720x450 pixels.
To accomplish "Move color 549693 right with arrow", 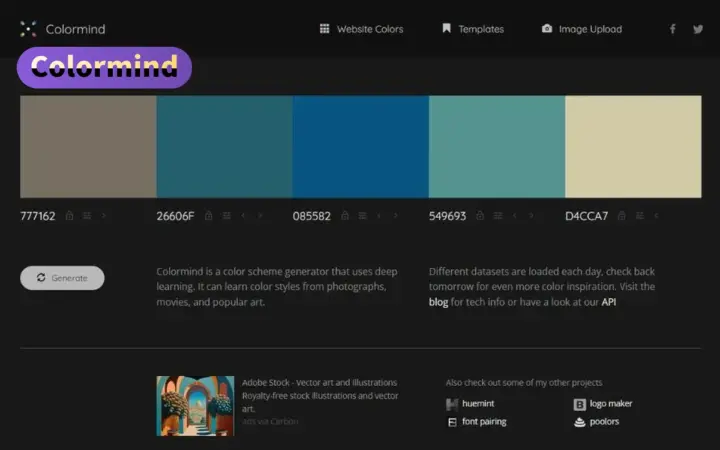I will 531,215.
